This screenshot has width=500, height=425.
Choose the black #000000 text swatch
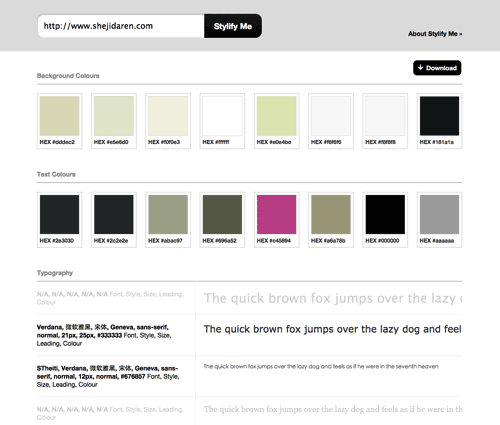click(385, 220)
